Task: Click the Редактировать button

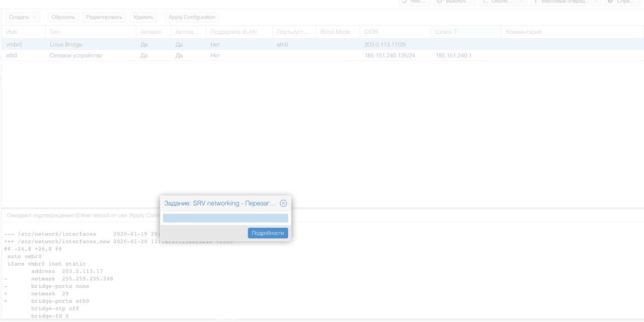Action: 104,17
